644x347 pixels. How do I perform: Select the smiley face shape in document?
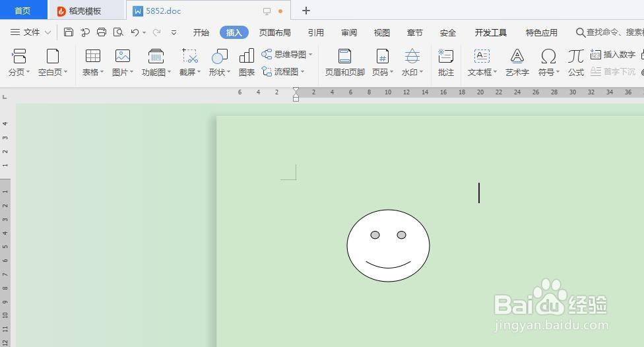[388, 245]
